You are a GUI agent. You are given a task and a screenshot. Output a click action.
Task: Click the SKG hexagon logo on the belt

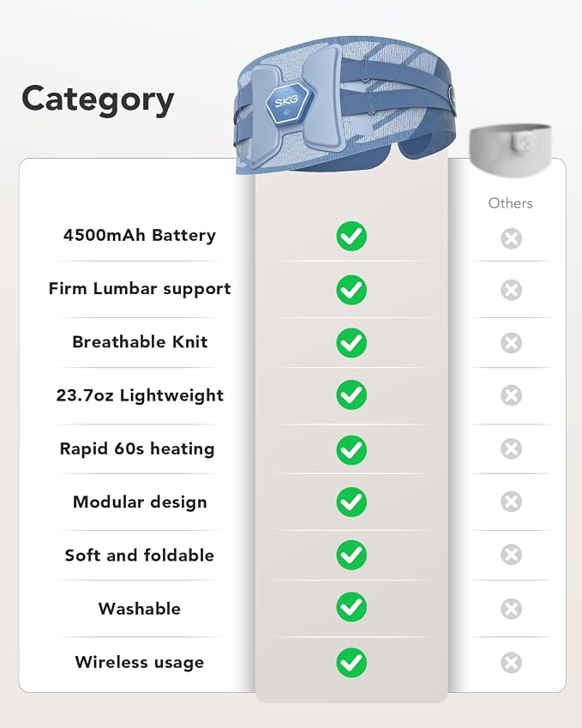(289, 103)
